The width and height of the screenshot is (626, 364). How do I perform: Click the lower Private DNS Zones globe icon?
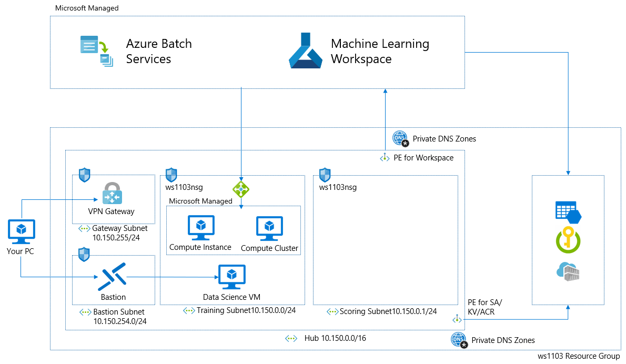click(459, 340)
